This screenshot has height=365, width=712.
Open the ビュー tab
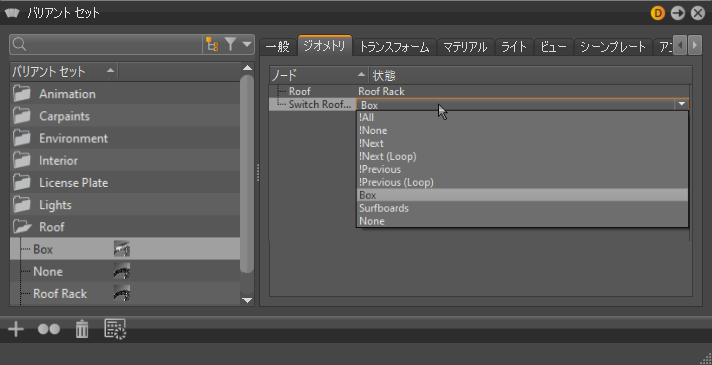click(x=554, y=47)
